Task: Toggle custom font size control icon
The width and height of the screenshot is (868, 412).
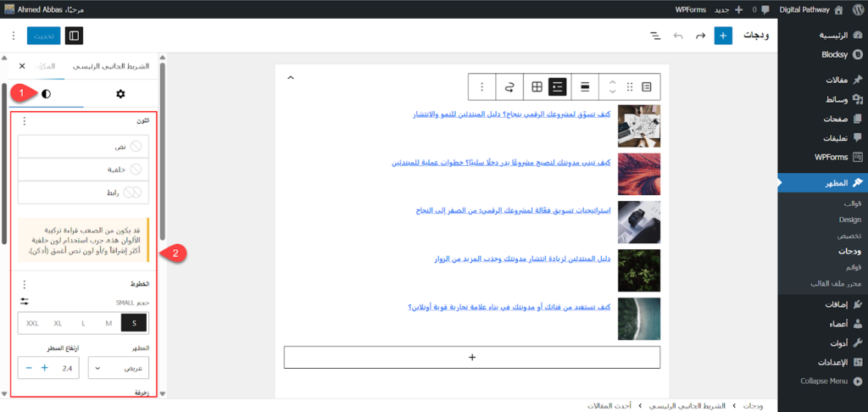Action: pyautogui.click(x=24, y=301)
